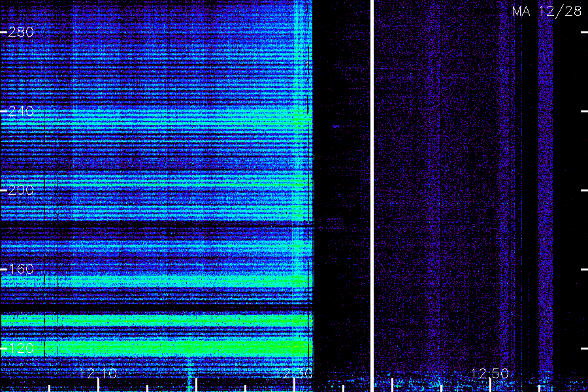This screenshot has height=392, width=588.
Task: Click the 240 frequency axis label
Action: pos(21,111)
